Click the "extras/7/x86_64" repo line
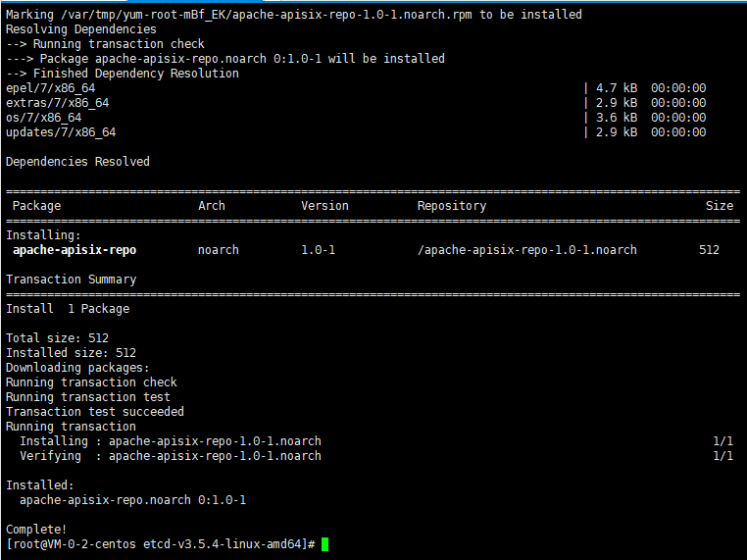747x560 pixels. pyautogui.click(x=57, y=103)
